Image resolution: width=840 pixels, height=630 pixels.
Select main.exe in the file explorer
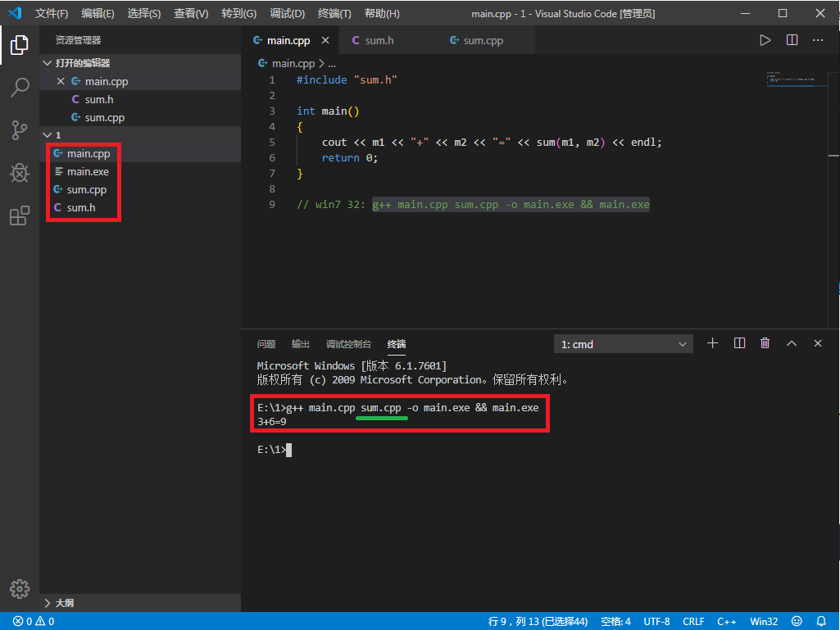(x=87, y=171)
